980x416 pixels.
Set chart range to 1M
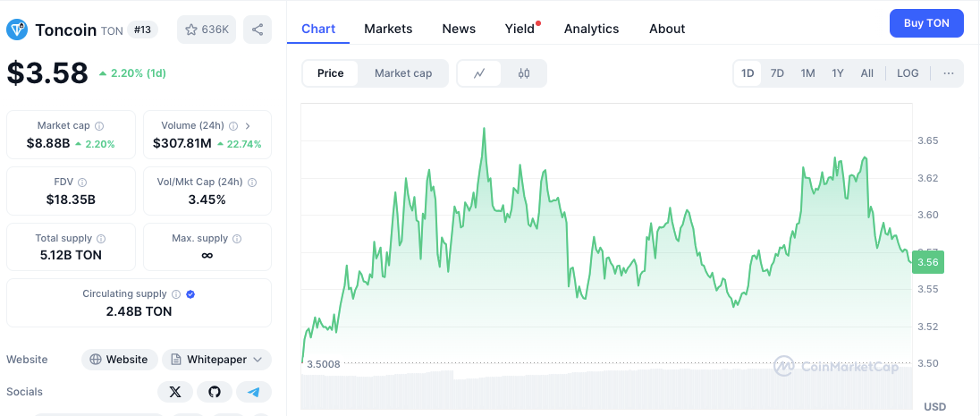pos(807,73)
